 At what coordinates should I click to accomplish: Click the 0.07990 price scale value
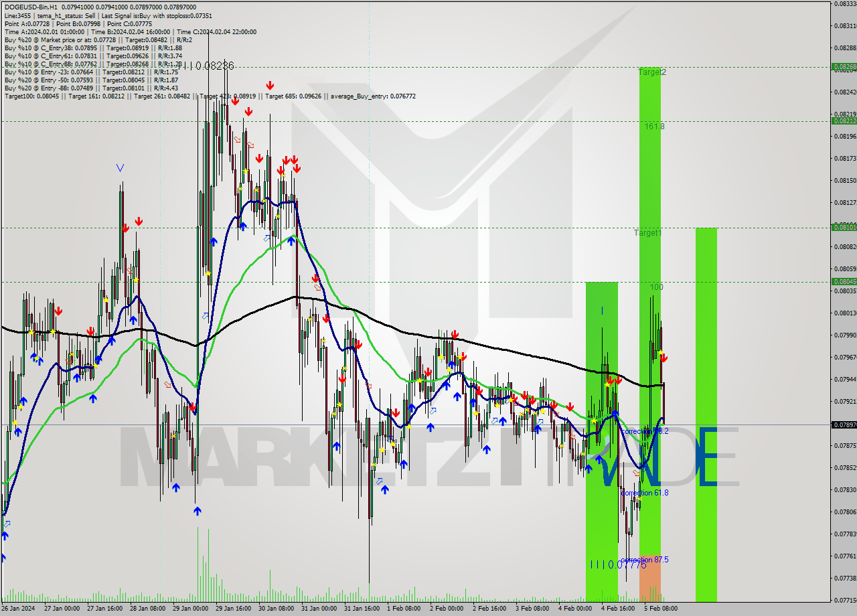click(x=846, y=335)
